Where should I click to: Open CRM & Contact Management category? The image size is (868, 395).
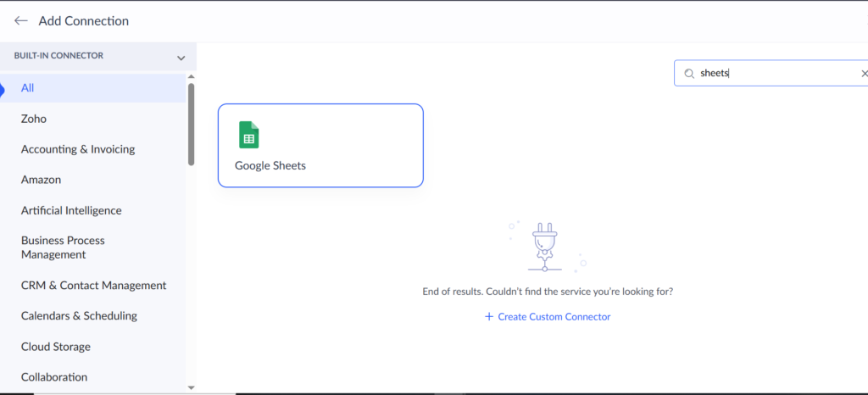pyautogui.click(x=93, y=286)
